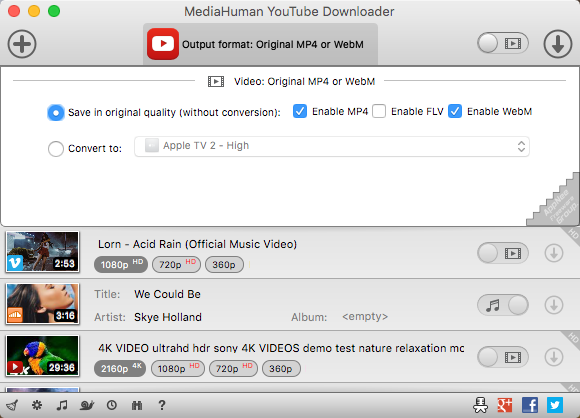Open help question mark icon
The image size is (580, 418).
(x=162, y=405)
